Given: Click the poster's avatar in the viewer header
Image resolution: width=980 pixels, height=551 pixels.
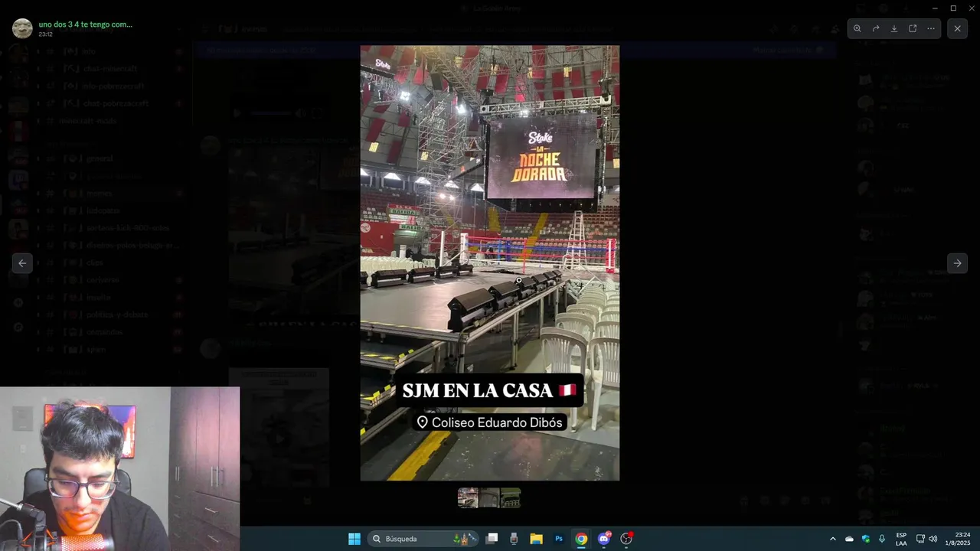Looking at the screenshot, I should [x=22, y=28].
